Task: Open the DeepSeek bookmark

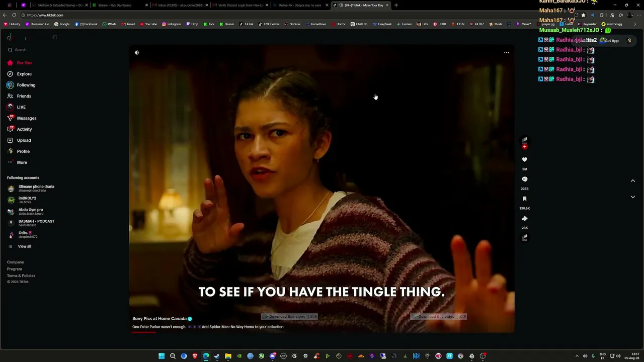Action: 382,24
